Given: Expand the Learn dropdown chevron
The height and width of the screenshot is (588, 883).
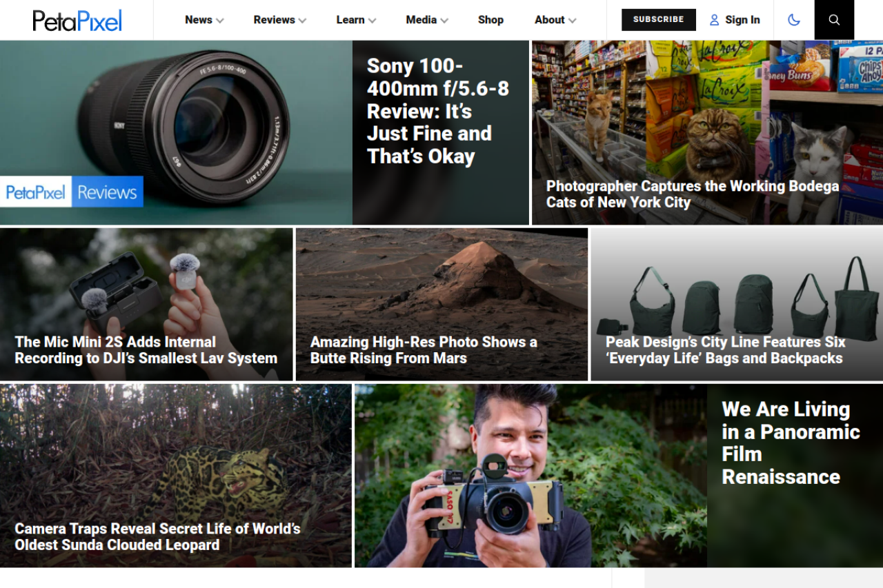Looking at the screenshot, I should [x=372, y=21].
